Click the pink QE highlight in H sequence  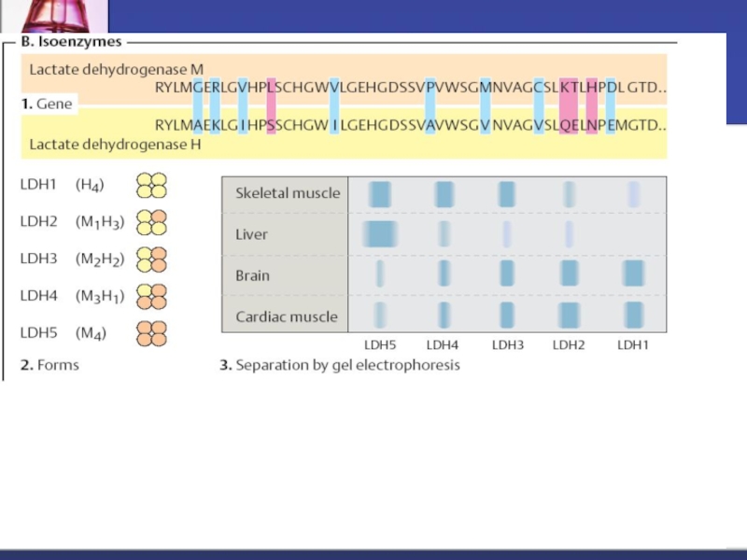coord(569,125)
